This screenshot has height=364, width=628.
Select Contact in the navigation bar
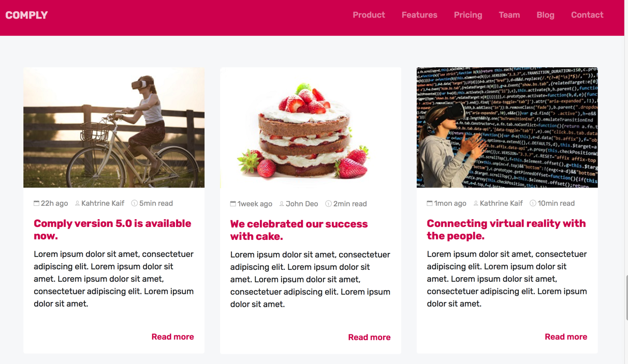[587, 15]
